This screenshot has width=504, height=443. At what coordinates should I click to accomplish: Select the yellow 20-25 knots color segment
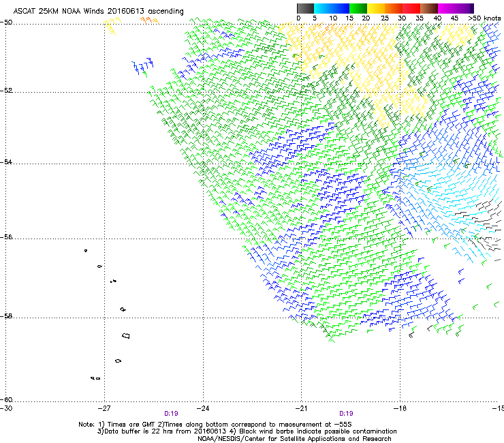[376, 8]
